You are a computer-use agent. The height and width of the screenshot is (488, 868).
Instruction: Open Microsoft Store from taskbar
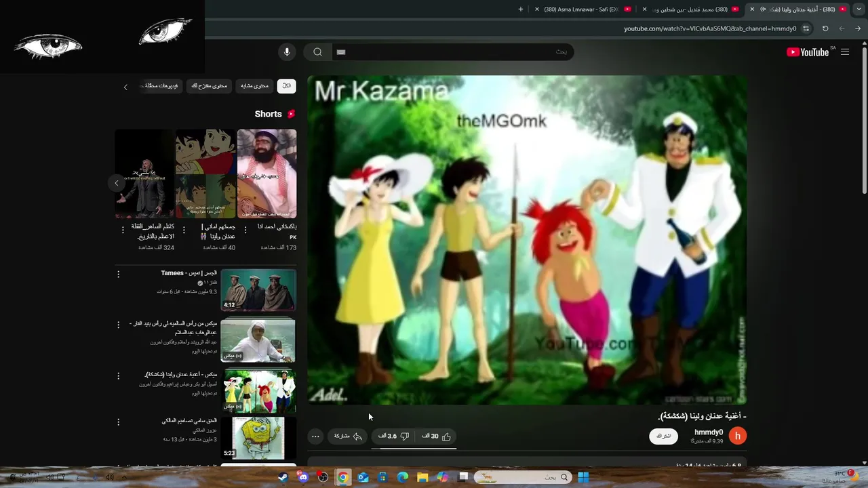[383, 477]
